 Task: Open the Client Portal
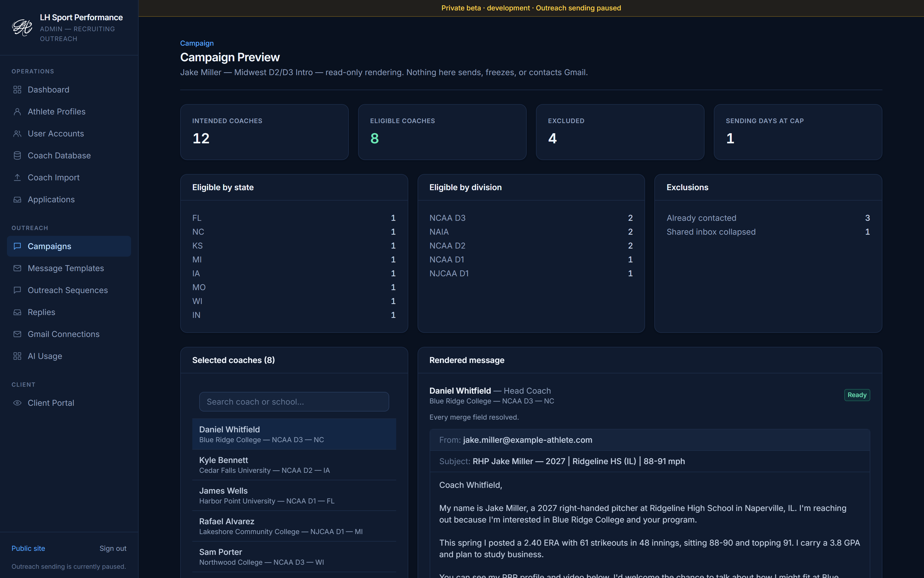[69, 403]
